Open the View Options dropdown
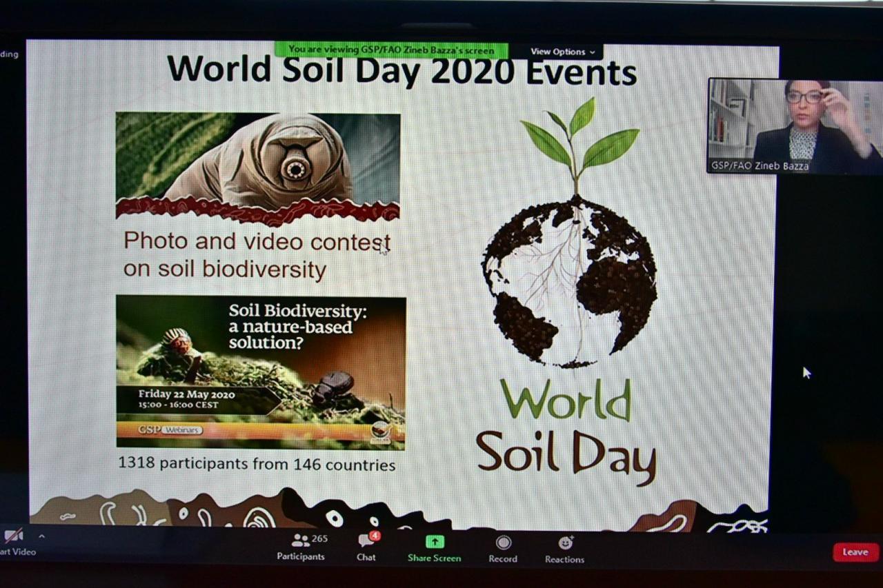883x588 pixels. [x=563, y=52]
